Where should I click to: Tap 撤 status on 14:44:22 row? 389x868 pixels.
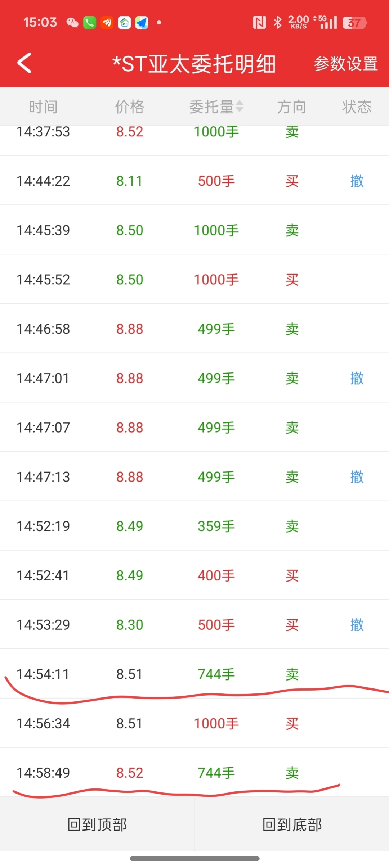pyautogui.click(x=357, y=181)
